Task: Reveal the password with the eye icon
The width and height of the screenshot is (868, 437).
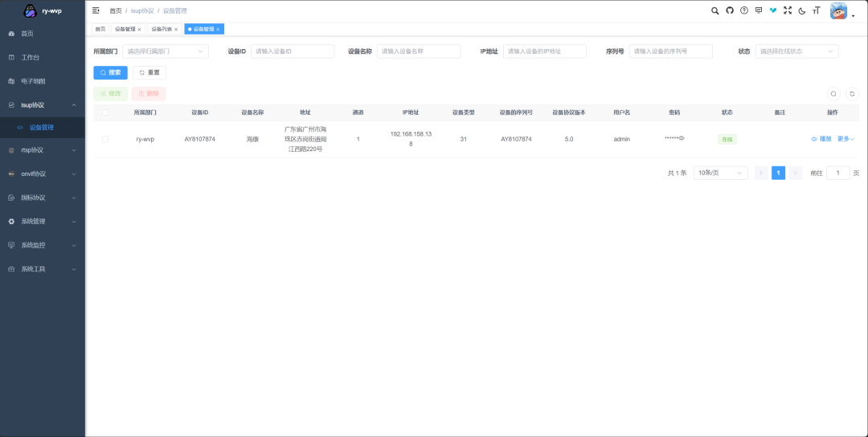Action: pos(682,138)
